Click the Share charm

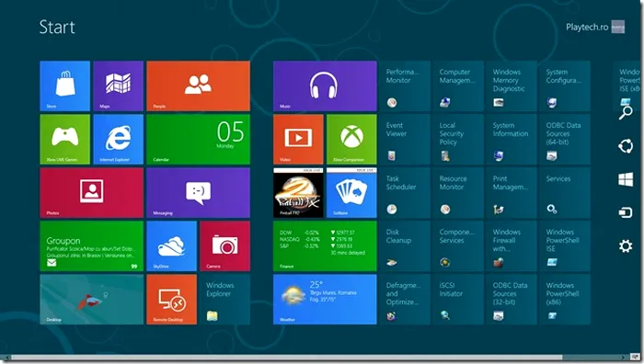click(x=626, y=146)
